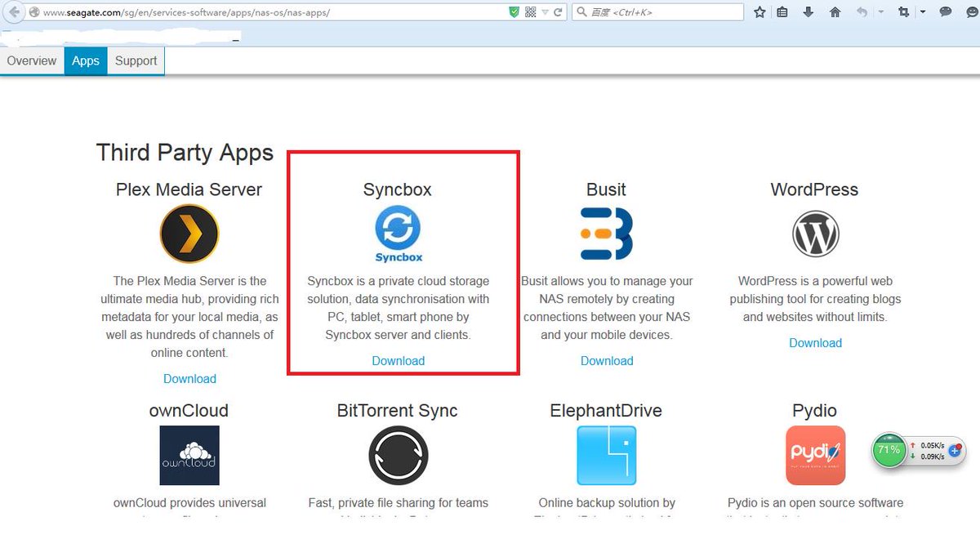Click the Third Party Apps title

pos(185,153)
